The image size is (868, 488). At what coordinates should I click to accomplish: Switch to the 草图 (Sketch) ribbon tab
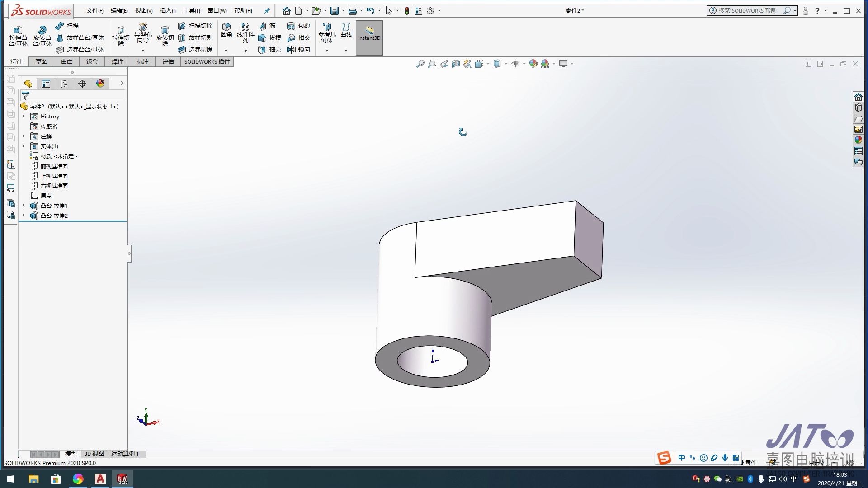[x=41, y=61]
